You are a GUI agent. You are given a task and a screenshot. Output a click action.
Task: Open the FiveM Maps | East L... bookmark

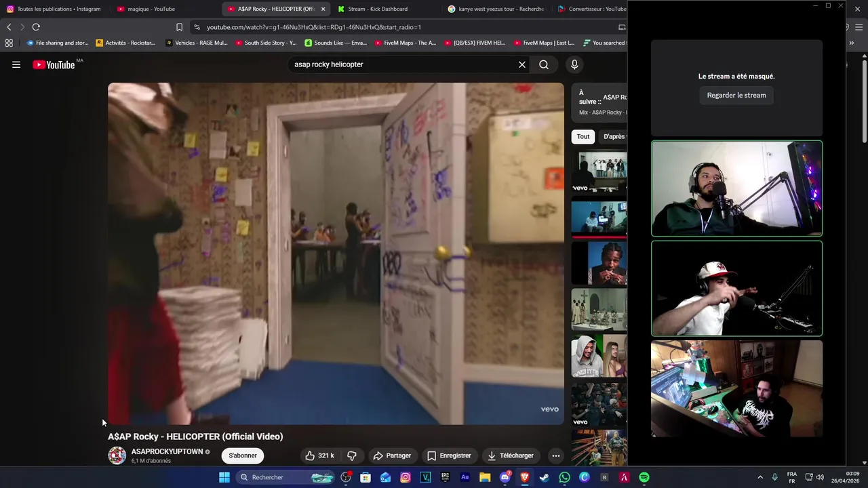pos(545,43)
